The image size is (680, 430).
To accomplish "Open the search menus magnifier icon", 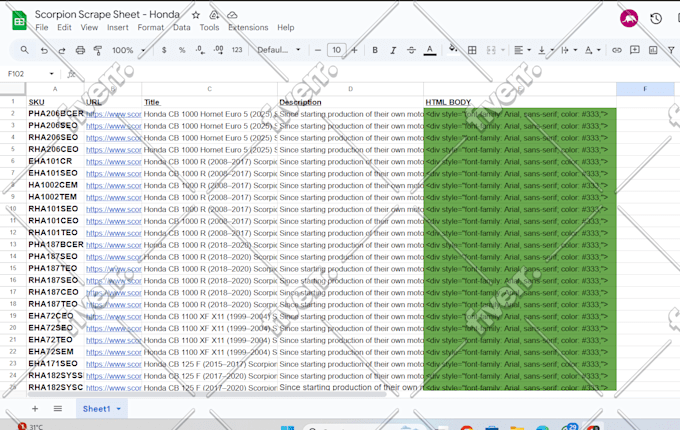I will click(x=24, y=50).
